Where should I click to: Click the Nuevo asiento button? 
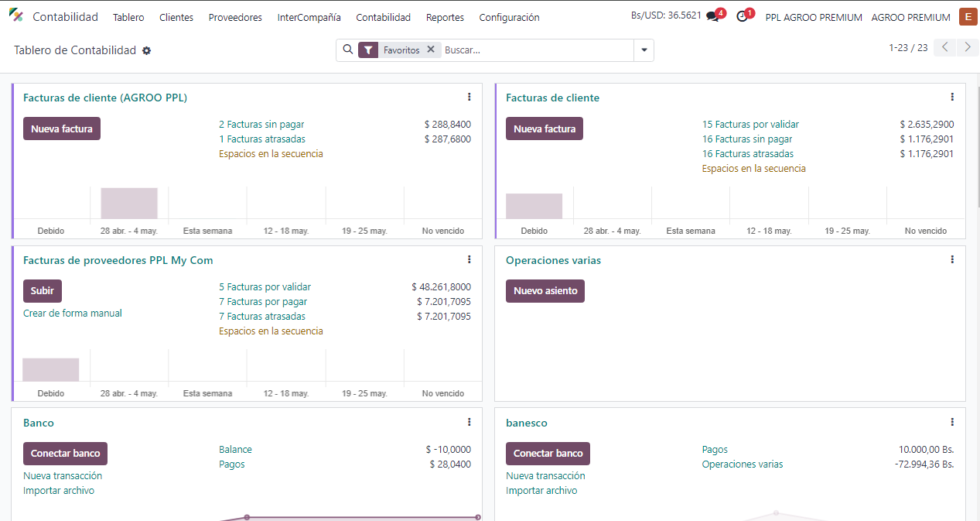545,291
